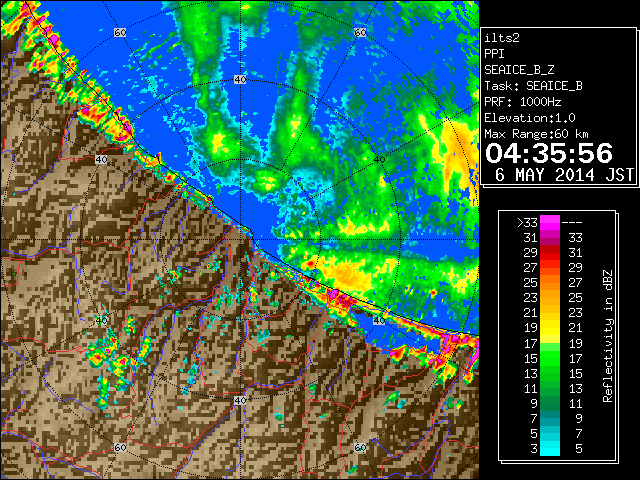Pick the bright green legend swatch near 15
Screen dimensions: 640x480
[550, 358]
